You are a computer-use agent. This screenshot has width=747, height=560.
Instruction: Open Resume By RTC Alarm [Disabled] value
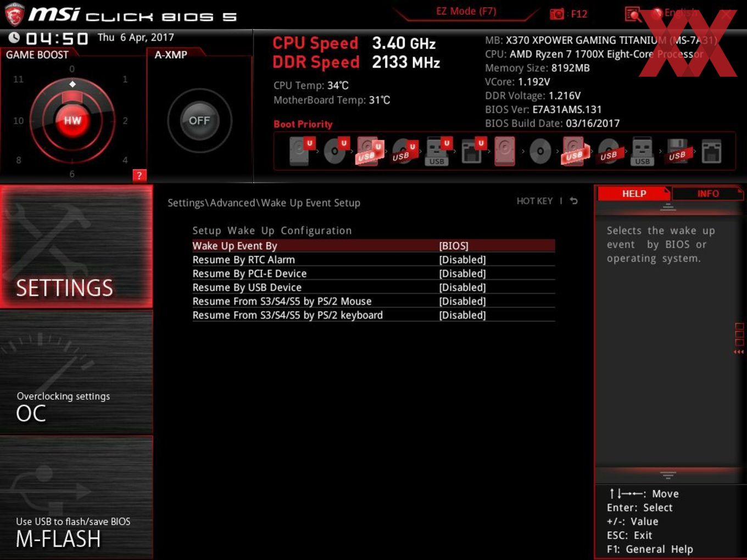(462, 260)
